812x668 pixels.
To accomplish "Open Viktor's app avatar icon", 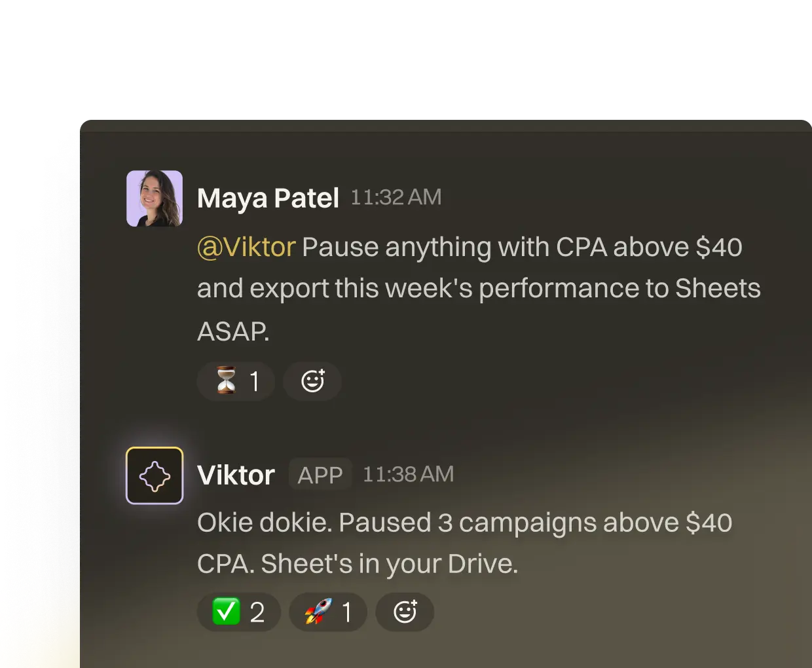I will [x=155, y=475].
